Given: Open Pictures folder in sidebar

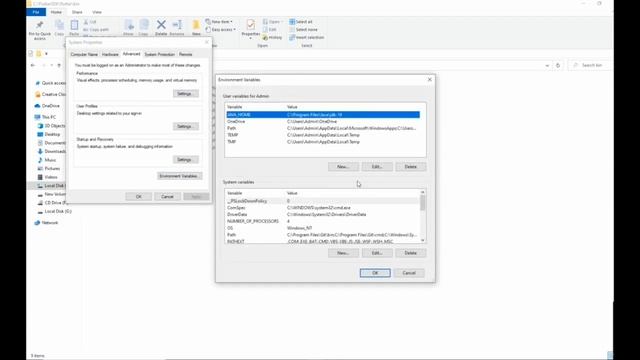Looking at the screenshot, I should [49, 169].
